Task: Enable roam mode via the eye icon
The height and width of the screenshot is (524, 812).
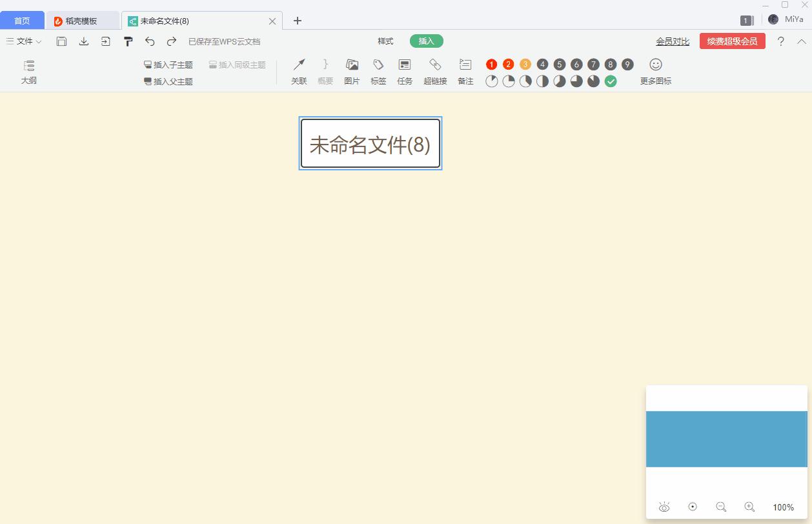Action: tap(664, 507)
